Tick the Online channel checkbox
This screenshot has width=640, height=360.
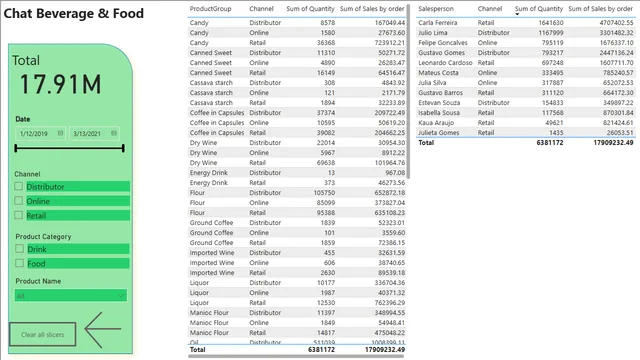point(18,201)
